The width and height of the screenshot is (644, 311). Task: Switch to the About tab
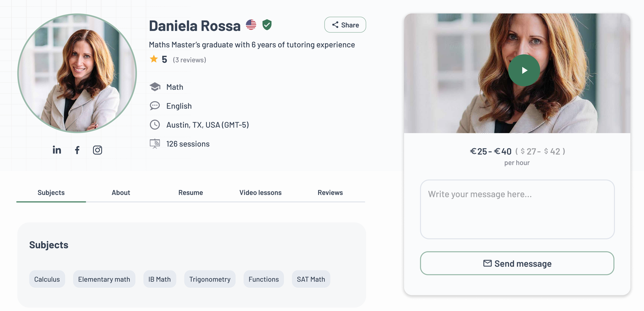121,192
